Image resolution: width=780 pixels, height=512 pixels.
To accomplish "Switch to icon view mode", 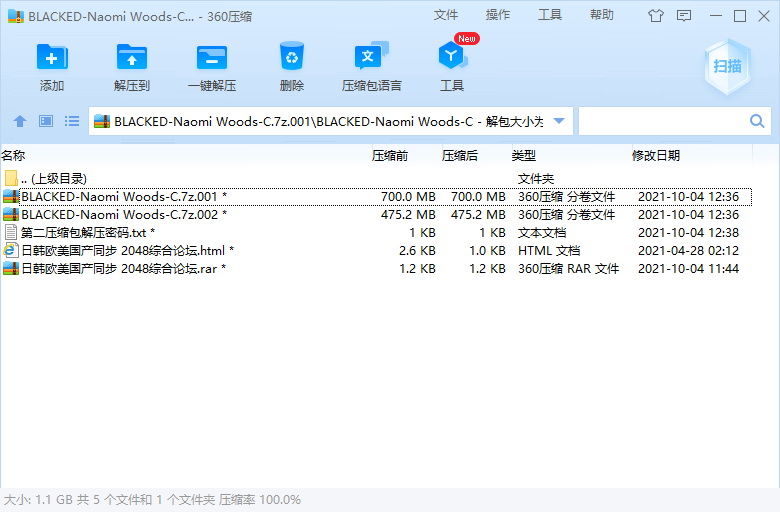I will pos(46,121).
